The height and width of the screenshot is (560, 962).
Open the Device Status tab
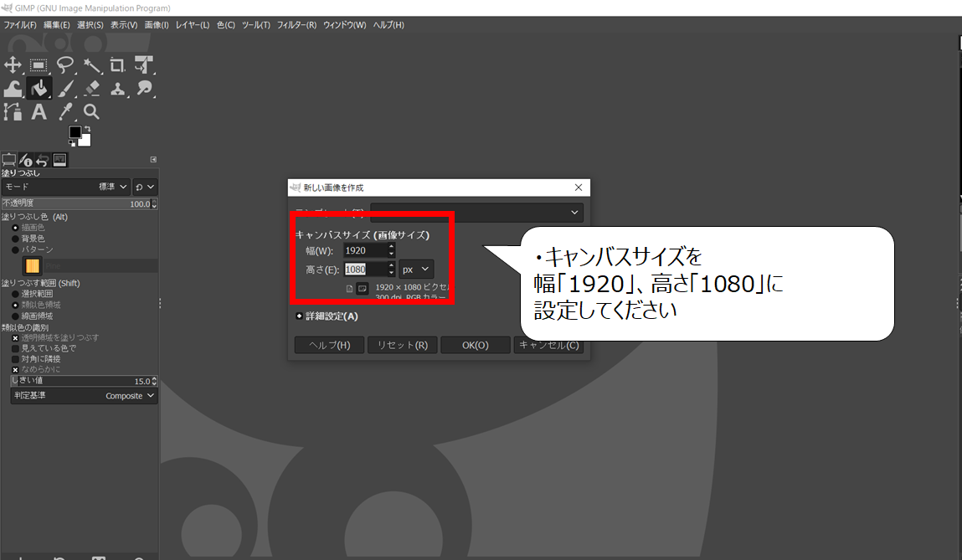(26, 160)
